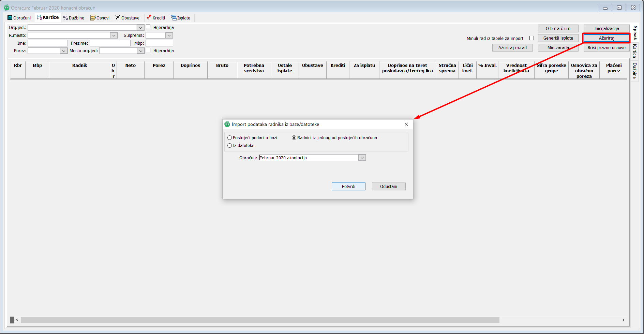Click the Inicijalizacija button
The image size is (644, 334).
[x=606, y=29]
